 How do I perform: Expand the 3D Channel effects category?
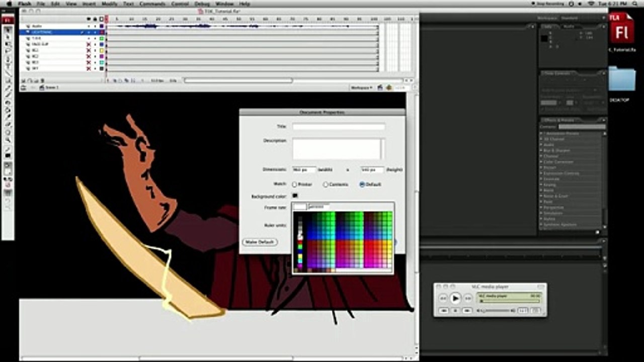541,139
